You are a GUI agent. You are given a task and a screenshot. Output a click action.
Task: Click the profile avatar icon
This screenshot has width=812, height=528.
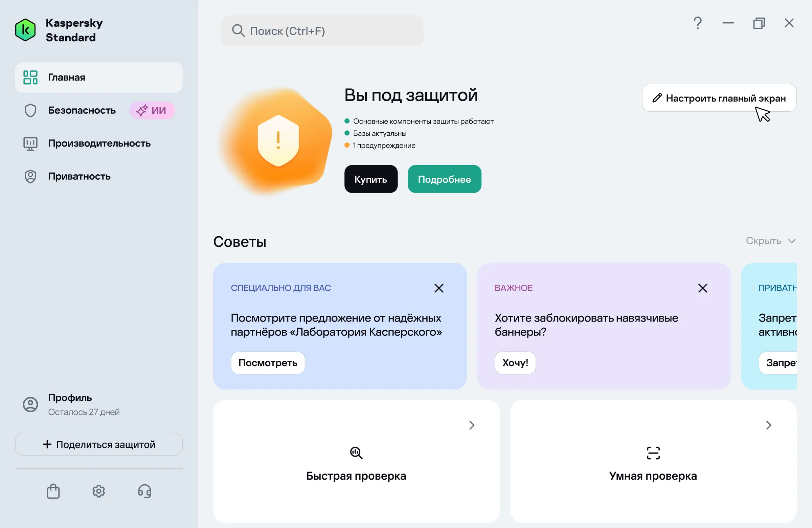coord(30,404)
